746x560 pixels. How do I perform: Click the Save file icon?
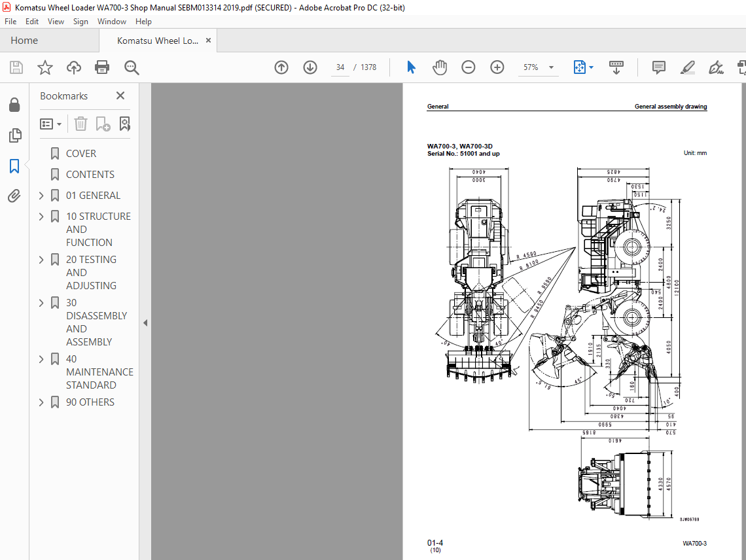coord(16,67)
